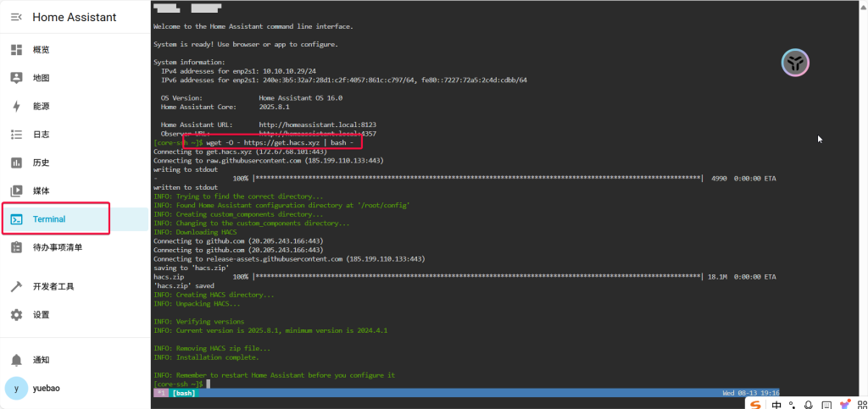Select the Terminal console icon in sidebar
The width and height of the screenshot is (868, 409).
tap(17, 219)
